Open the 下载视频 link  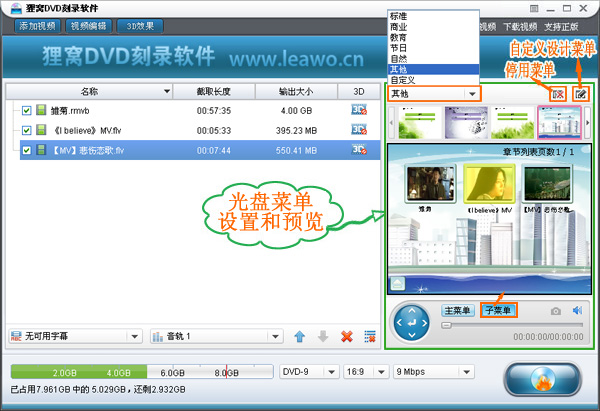tap(520, 27)
